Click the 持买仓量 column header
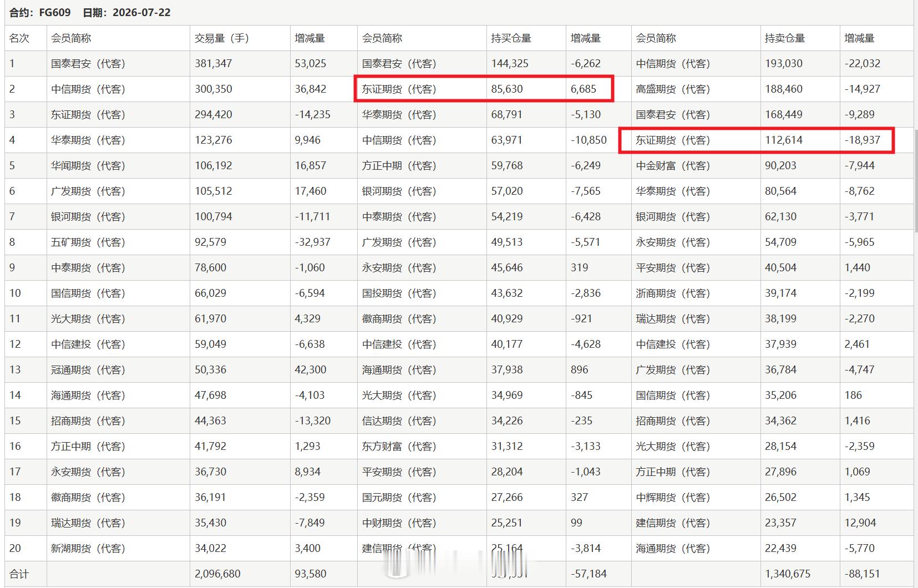Viewport: 918px width, 588px height. (511, 38)
